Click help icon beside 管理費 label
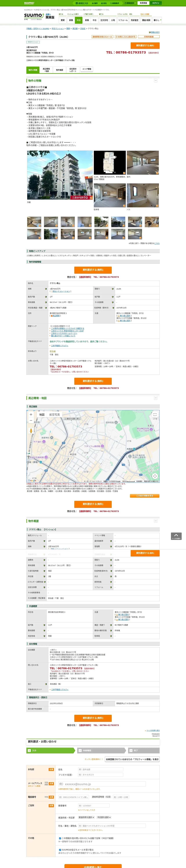The width and height of the screenshot is (186, 868). 111,547
